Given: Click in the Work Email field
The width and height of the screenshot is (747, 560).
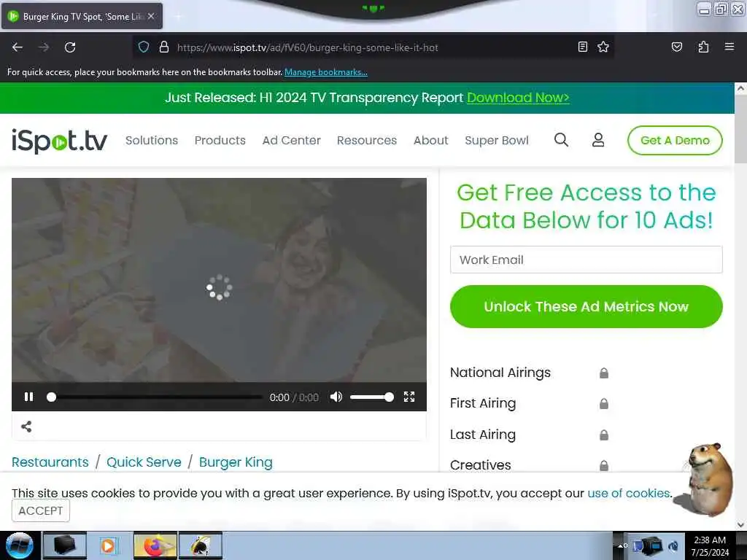Looking at the screenshot, I should (586, 260).
